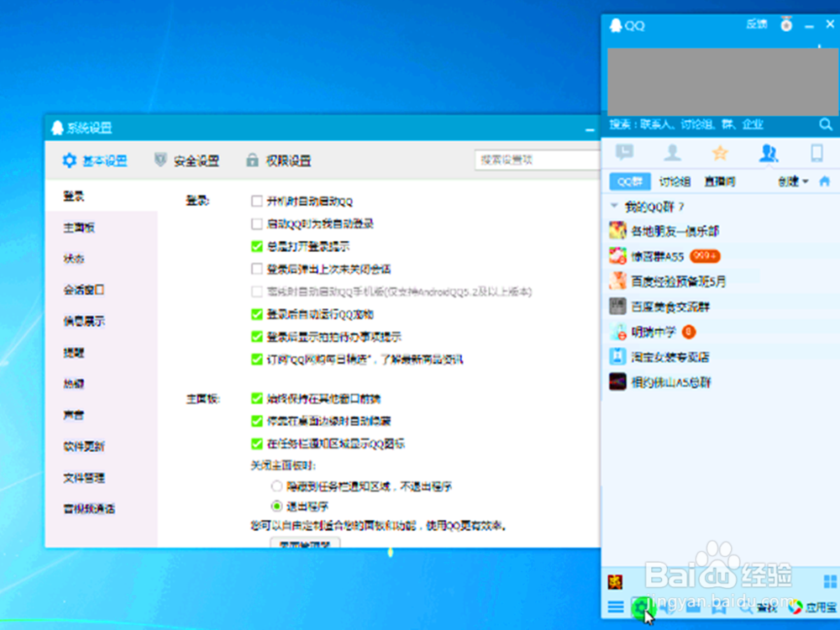Select 退出程序 radio option
This screenshot has width=840, height=630.
click(x=276, y=506)
